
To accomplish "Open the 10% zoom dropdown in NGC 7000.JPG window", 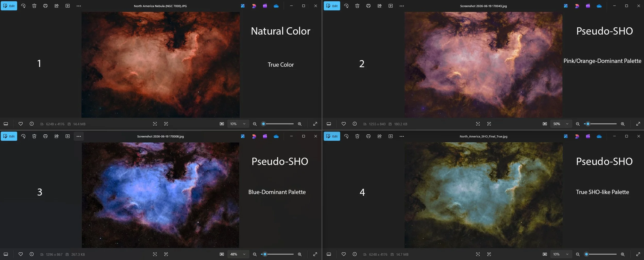I will point(238,124).
